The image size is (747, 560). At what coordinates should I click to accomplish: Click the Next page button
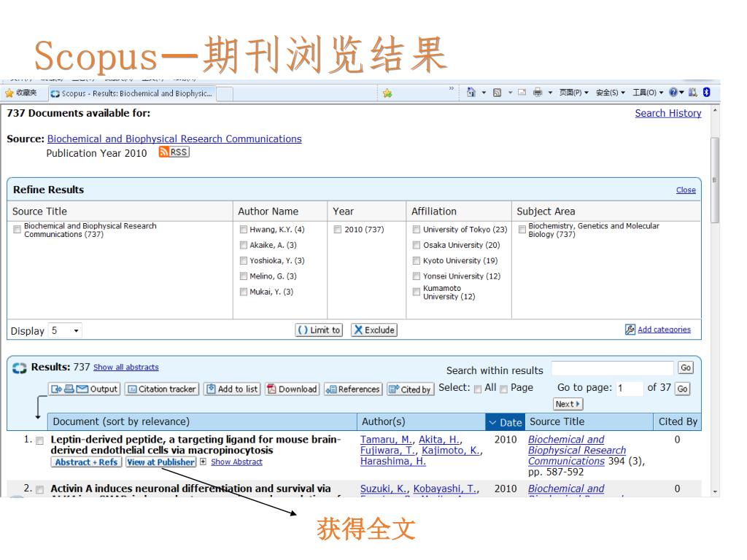(x=568, y=404)
